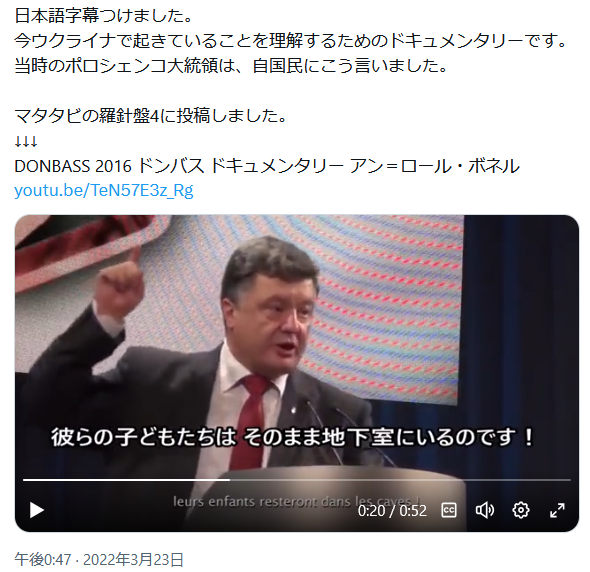Image resolution: width=590 pixels, height=572 pixels.
Task: Click the first tweet line 日本語字幕つけました
Action: (104, 15)
